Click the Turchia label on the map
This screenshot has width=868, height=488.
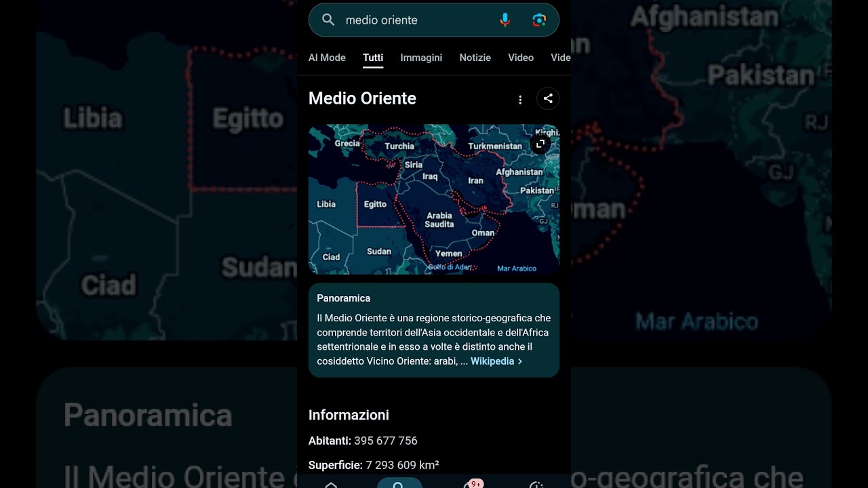click(x=399, y=146)
